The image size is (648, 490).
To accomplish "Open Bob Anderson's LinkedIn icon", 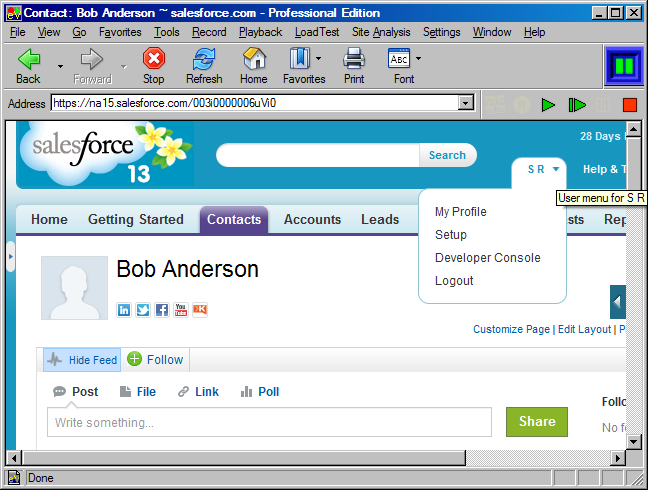I will tap(124, 310).
